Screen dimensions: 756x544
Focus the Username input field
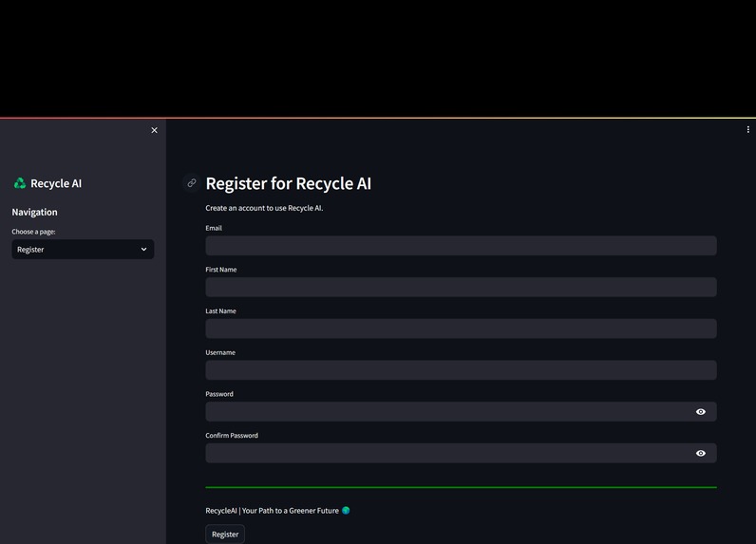(461, 370)
